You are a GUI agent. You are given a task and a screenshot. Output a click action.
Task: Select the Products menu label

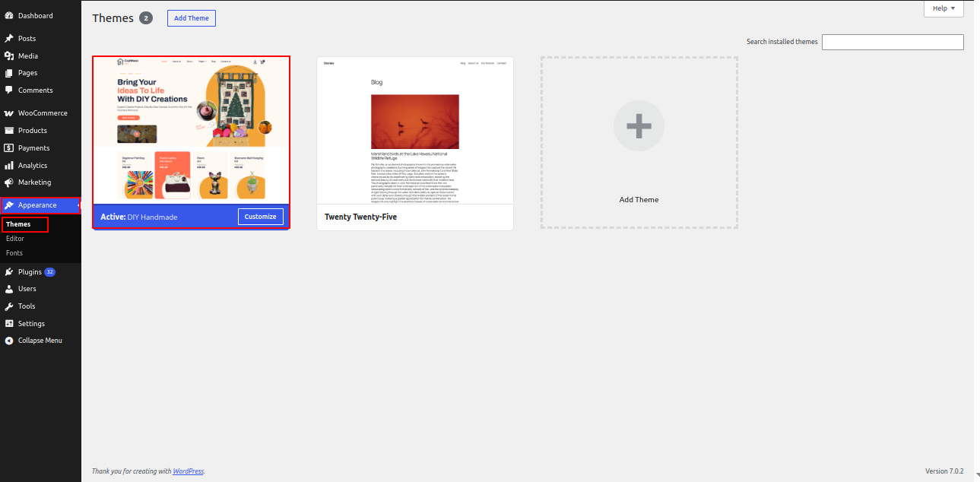tap(33, 131)
